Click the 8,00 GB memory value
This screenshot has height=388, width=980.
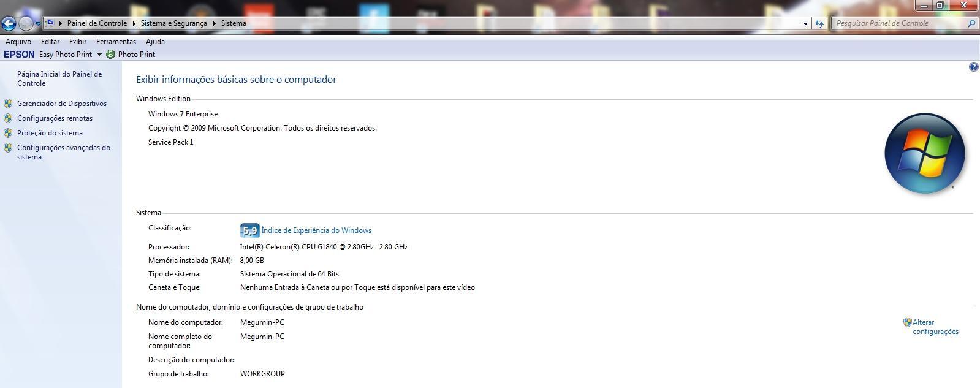coord(252,261)
